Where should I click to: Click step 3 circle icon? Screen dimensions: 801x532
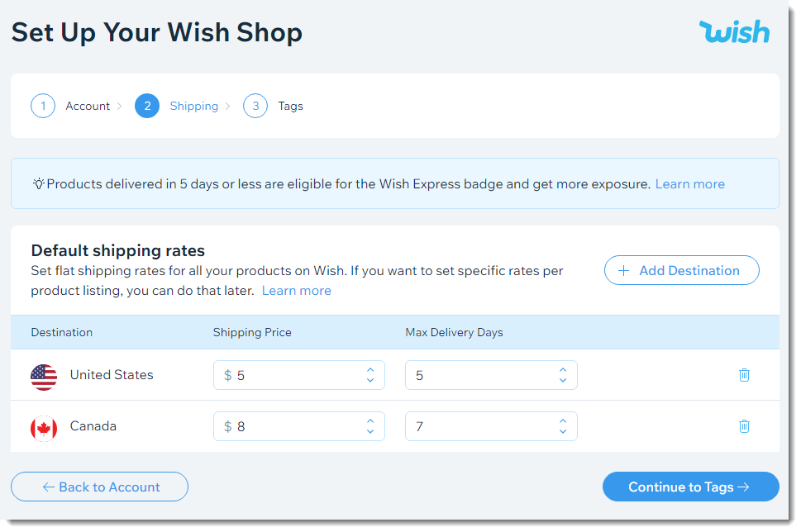(x=255, y=106)
